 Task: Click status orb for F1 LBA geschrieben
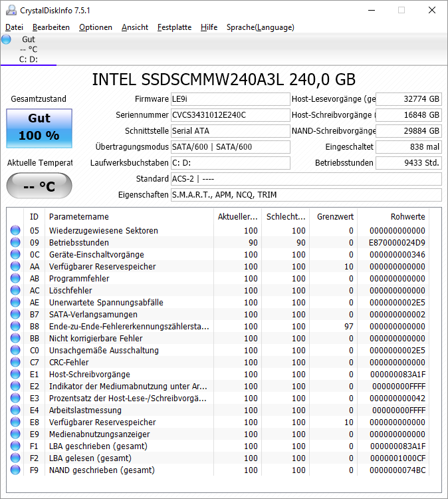point(15,446)
